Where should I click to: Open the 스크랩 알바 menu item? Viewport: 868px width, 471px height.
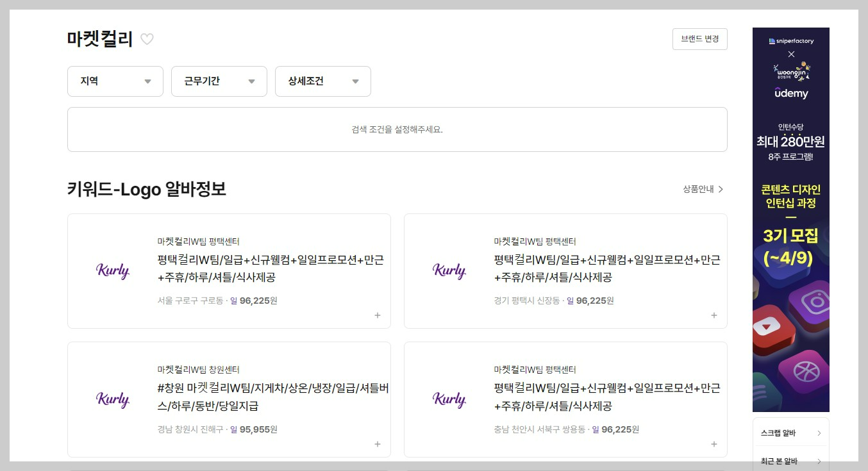[791, 433]
